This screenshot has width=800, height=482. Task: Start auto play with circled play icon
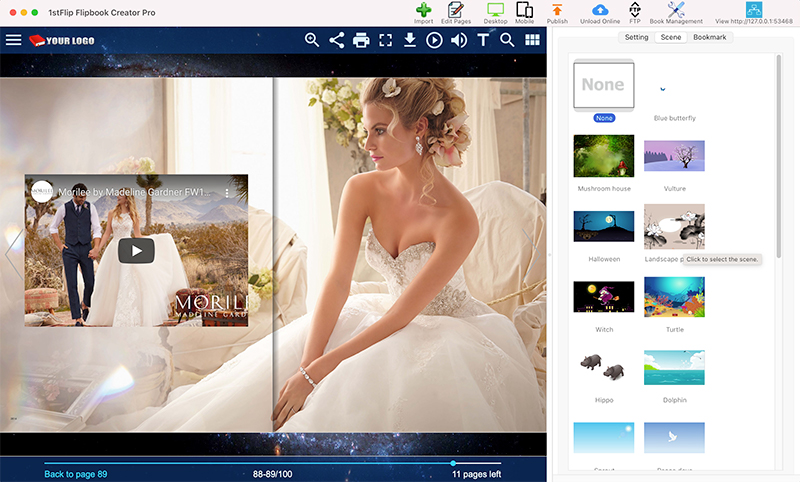pos(434,40)
